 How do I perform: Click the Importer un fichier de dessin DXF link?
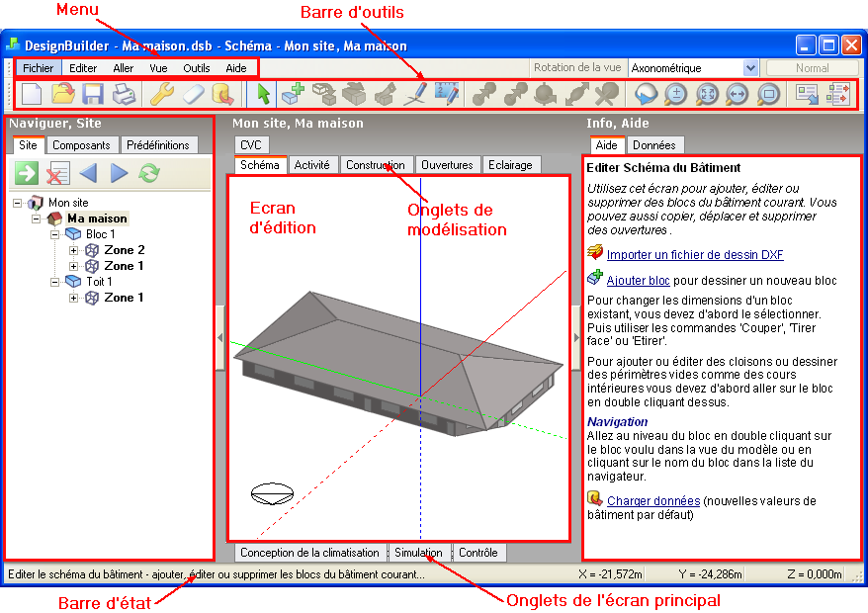click(694, 254)
